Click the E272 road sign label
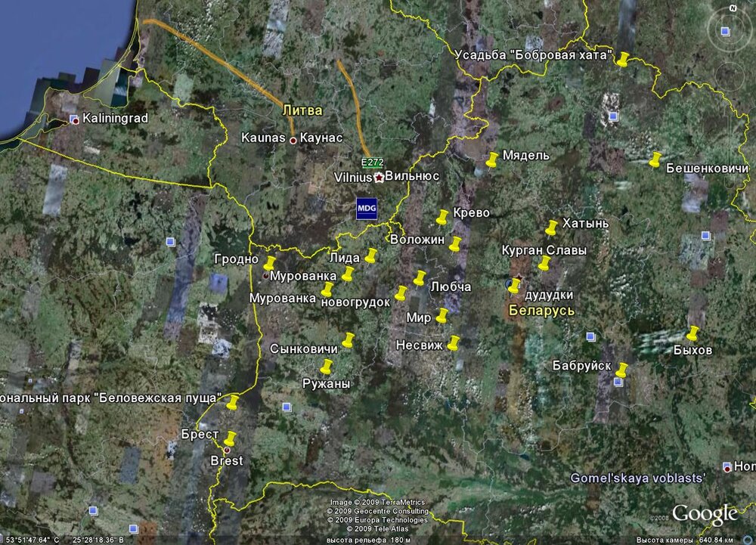This screenshot has width=756, height=545. pyautogui.click(x=373, y=163)
